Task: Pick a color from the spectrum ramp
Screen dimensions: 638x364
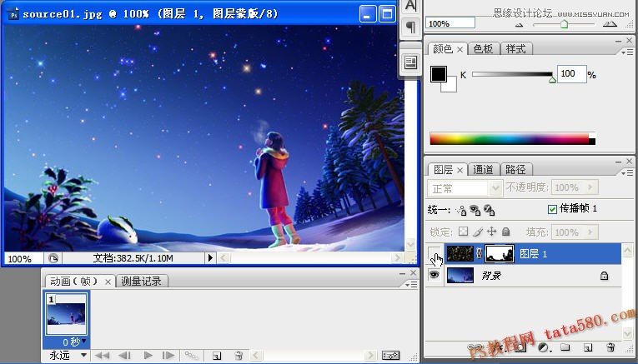Action: click(513, 138)
